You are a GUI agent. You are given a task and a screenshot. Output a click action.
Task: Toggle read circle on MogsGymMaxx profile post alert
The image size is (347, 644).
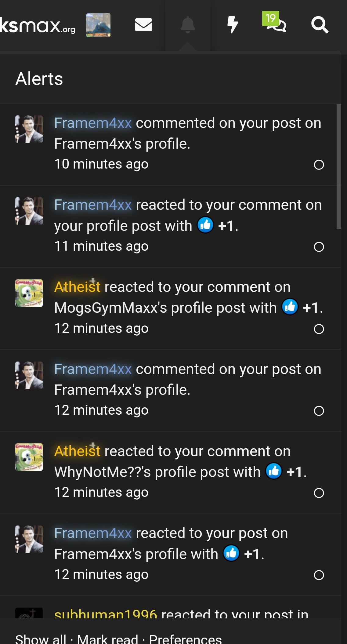coord(319,329)
